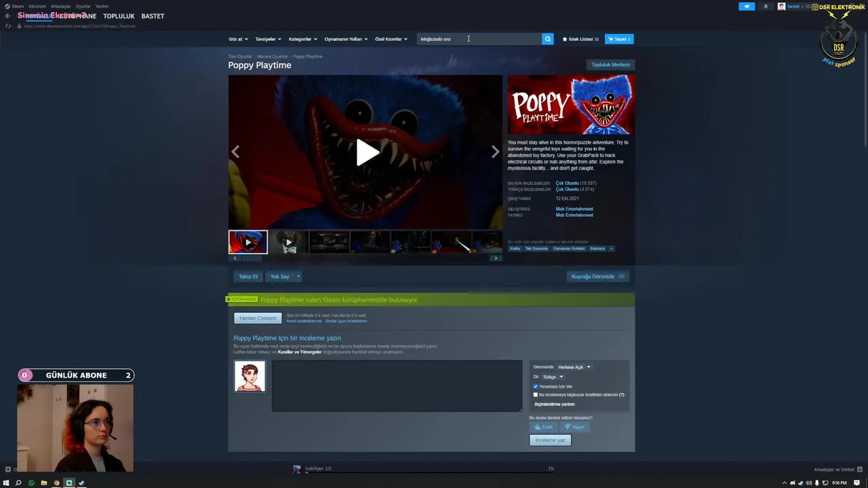Click the downloads icon in bottom bar

(296, 469)
